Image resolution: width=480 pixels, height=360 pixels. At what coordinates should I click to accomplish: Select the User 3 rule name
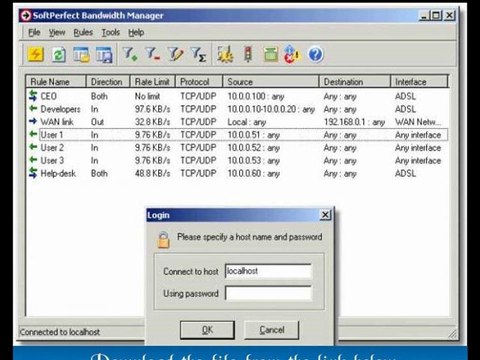(x=52, y=160)
